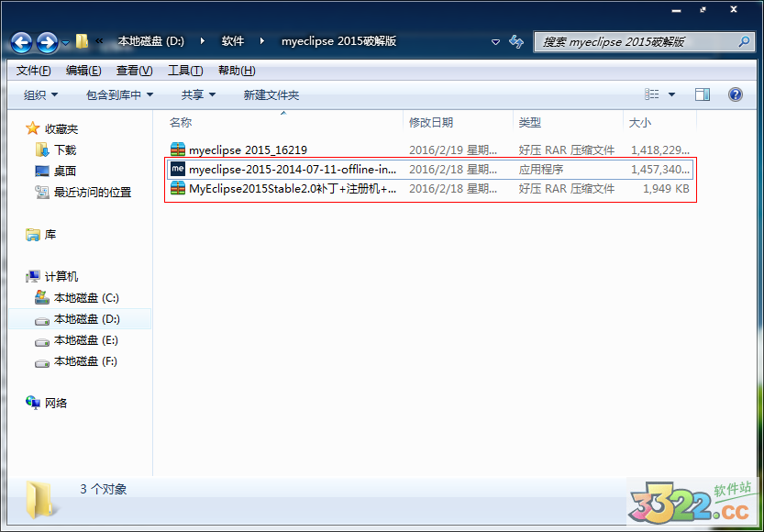Click the 最近访问的位置 icon

coord(42,193)
